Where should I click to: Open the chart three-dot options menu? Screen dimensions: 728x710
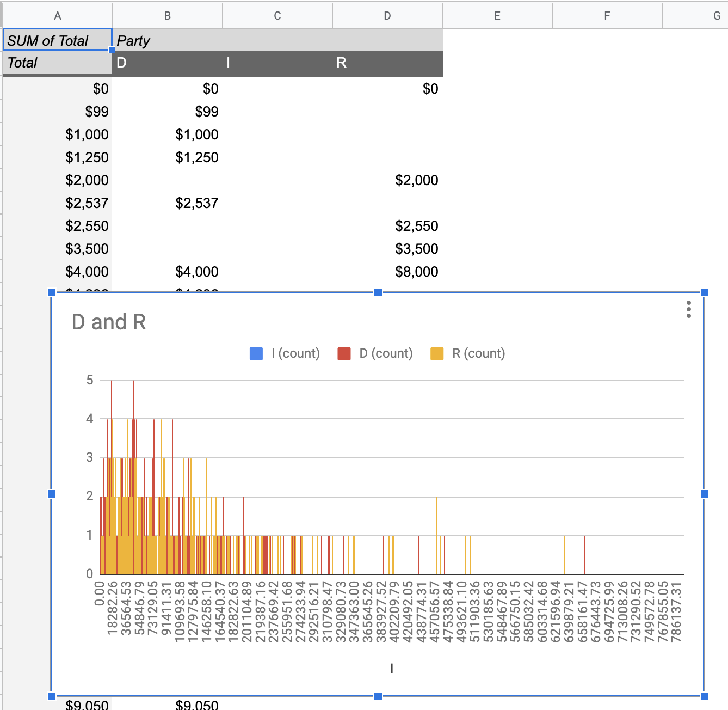[x=689, y=309]
